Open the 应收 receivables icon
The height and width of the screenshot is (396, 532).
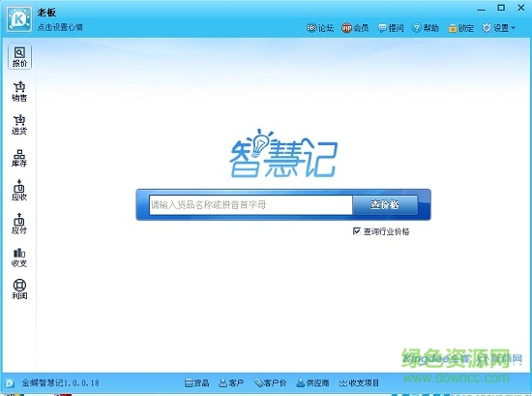19,191
